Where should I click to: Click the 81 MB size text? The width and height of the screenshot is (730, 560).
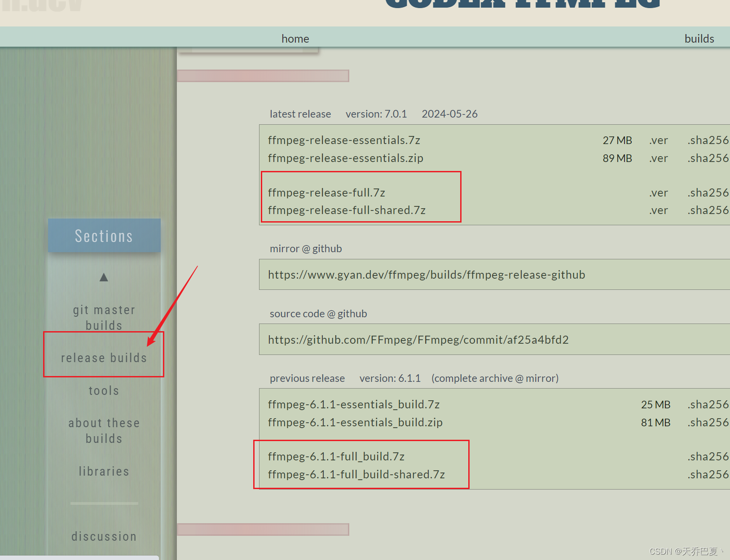click(655, 423)
